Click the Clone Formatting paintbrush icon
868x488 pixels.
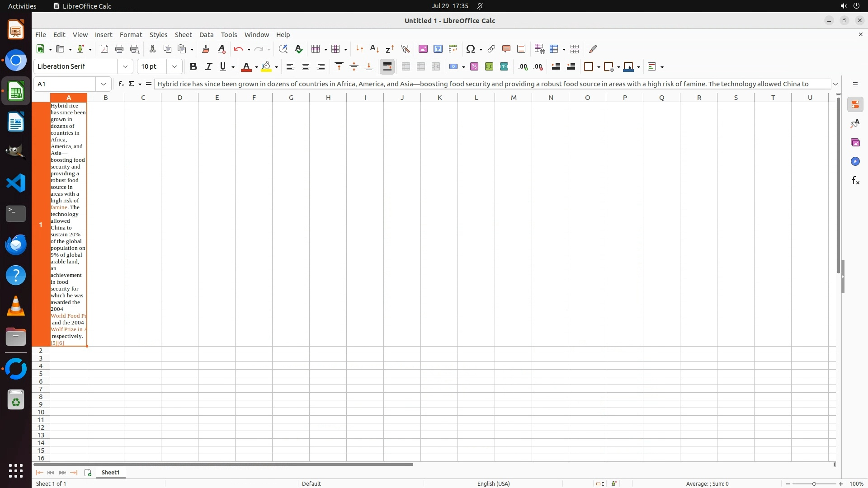pyautogui.click(x=206, y=49)
